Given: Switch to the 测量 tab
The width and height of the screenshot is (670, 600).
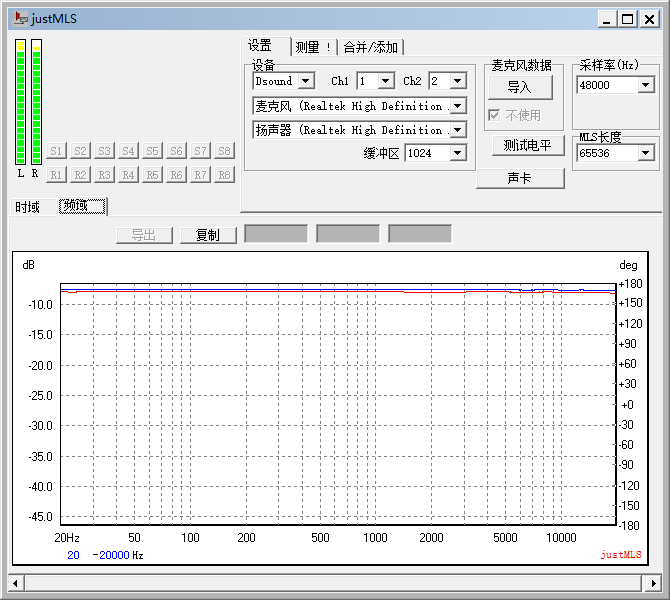Looking at the screenshot, I should [x=313, y=47].
